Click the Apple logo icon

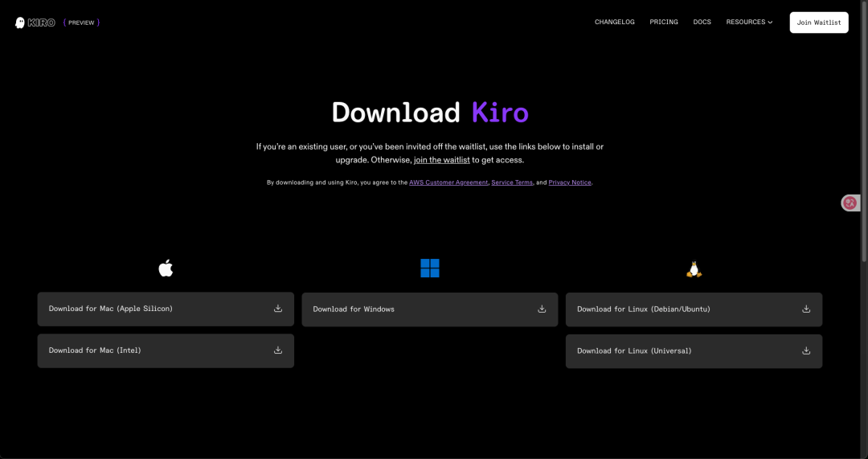coord(166,268)
